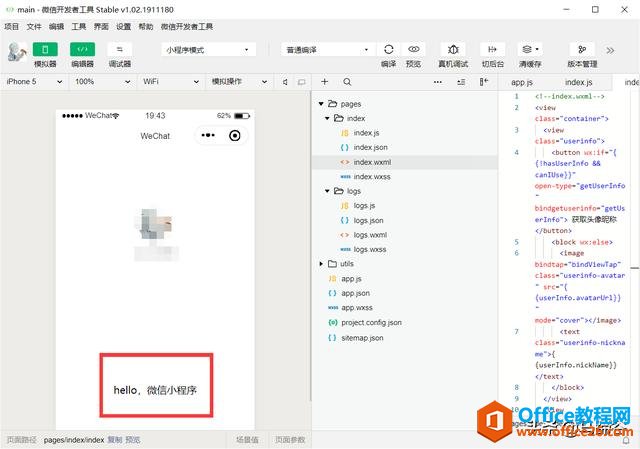This screenshot has height=449, width=640.
Task: Mute the simulator sound icon
Action: (x=285, y=82)
